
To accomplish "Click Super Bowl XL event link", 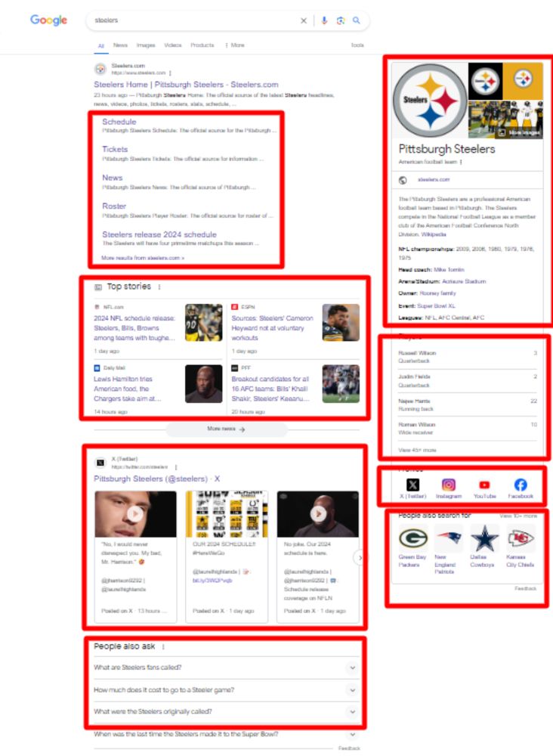I will coord(437,305).
